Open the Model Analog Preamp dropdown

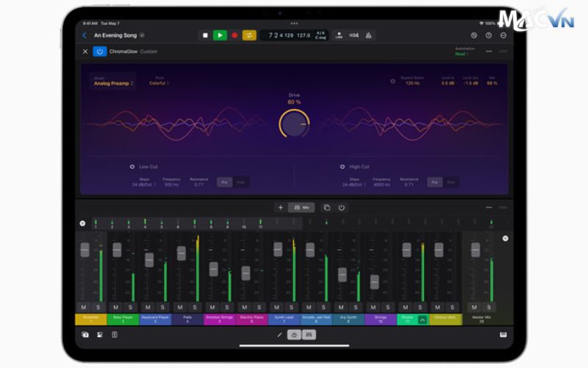click(114, 83)
